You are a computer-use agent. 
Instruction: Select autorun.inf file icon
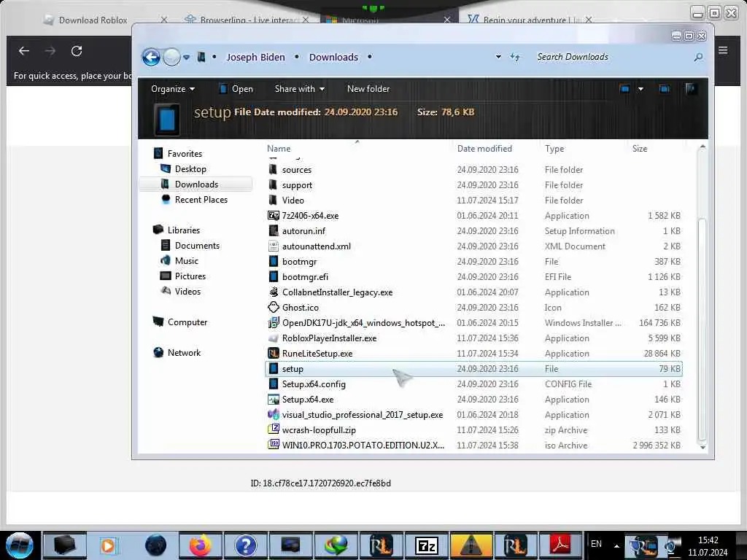(x=273, y=231)
